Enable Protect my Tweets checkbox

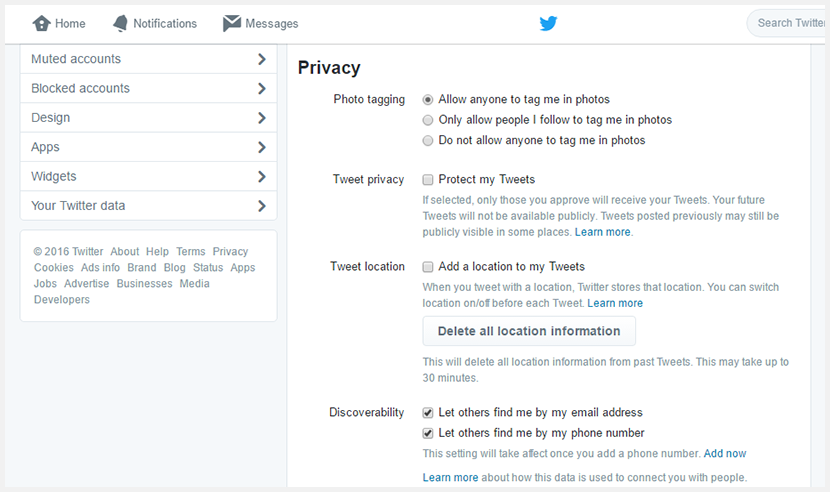(x=428, y=180)
